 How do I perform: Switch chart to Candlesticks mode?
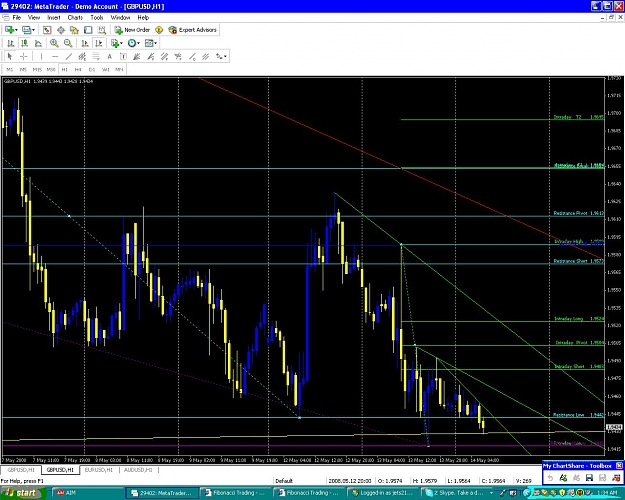click(x=24, y=43)
